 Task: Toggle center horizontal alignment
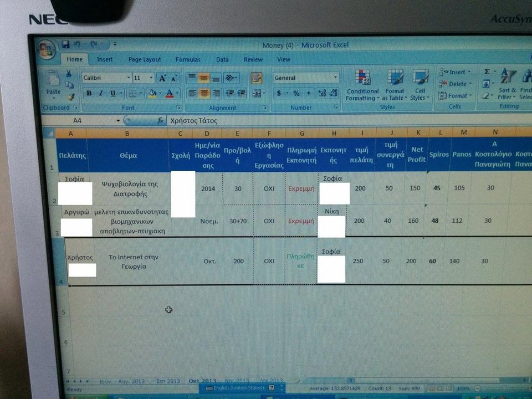tap(204, 93)
